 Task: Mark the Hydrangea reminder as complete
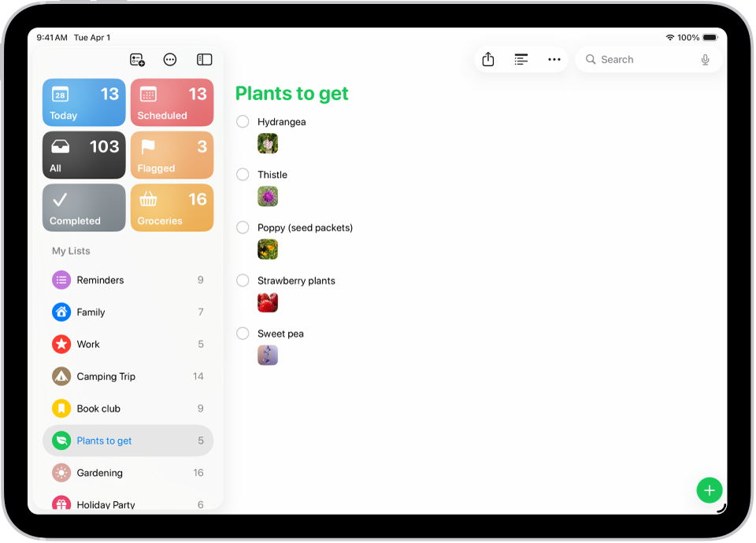click(242, 121)
